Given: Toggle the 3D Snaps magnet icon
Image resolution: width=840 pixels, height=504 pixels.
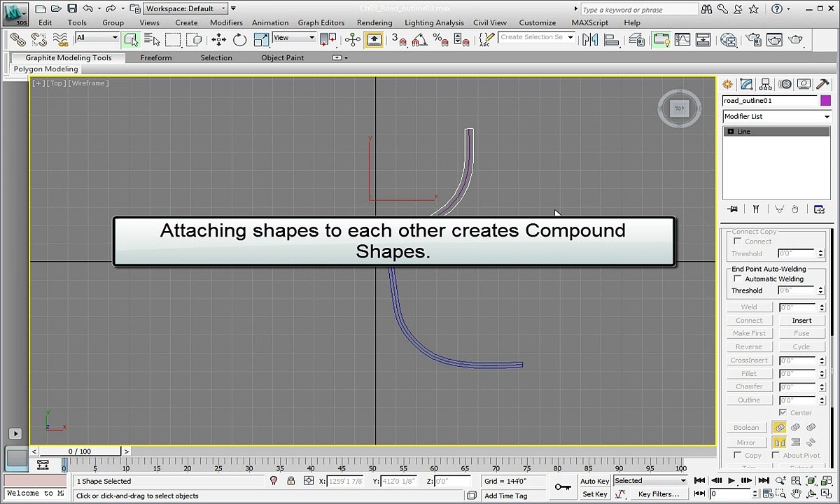Looking at the screenshot, I should coord(399,39).
